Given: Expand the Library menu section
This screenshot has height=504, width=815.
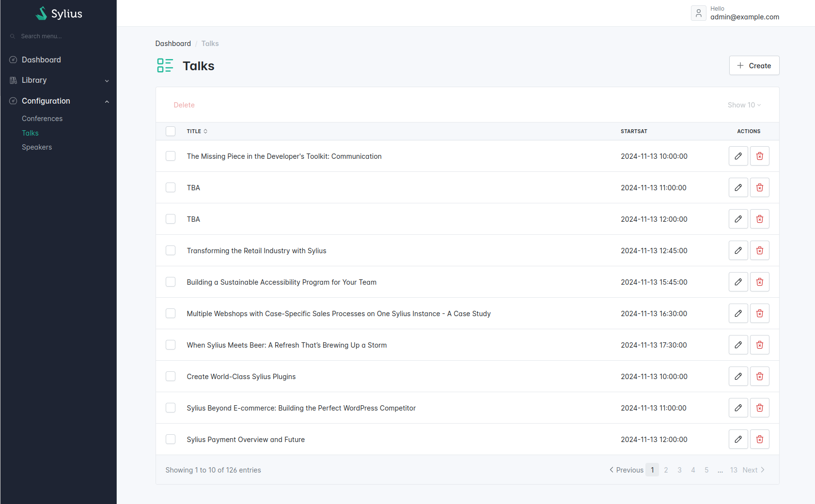Looking at the screenshot, I should pyautogui.click(x=59, y=80).
